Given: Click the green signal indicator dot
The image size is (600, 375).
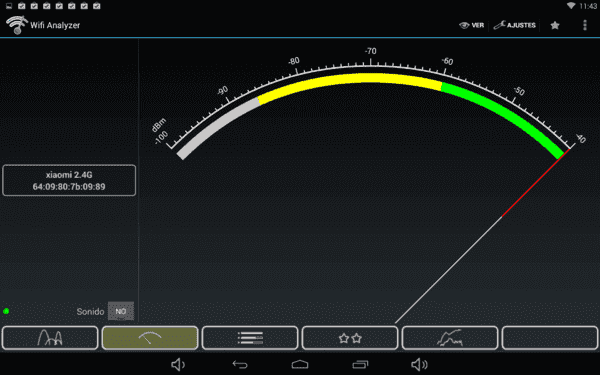Looking at the screenshot, I should 6,311.
